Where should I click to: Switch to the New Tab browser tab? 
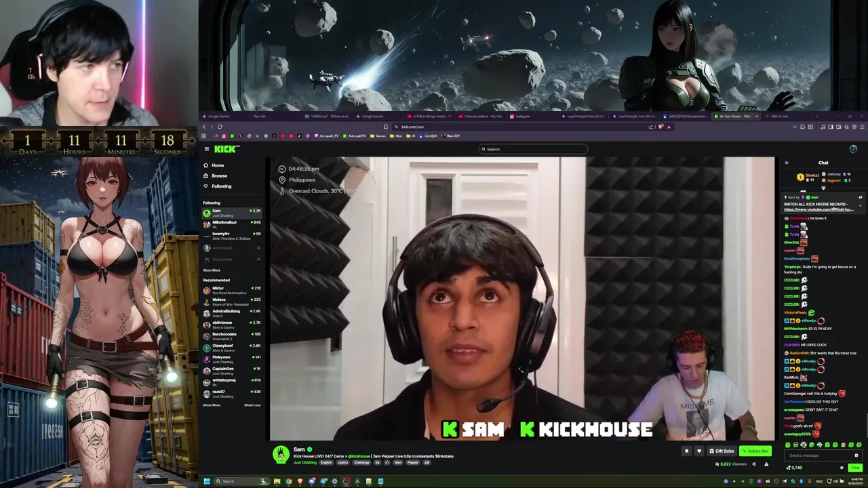(277, 116)
